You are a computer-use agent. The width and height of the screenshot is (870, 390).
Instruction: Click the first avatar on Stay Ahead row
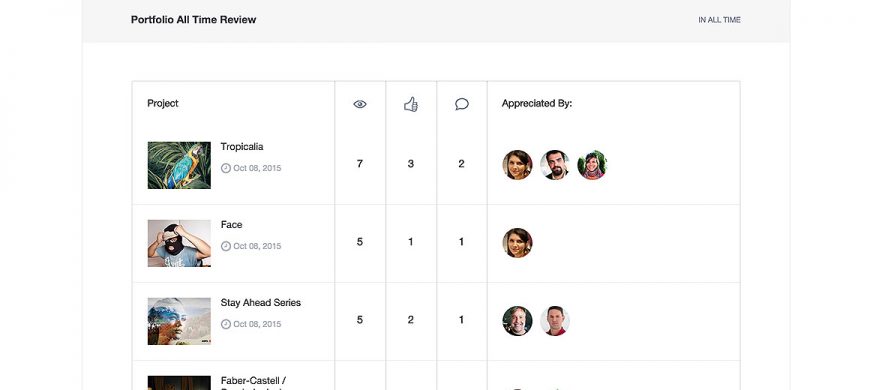(x=518, y=321)
